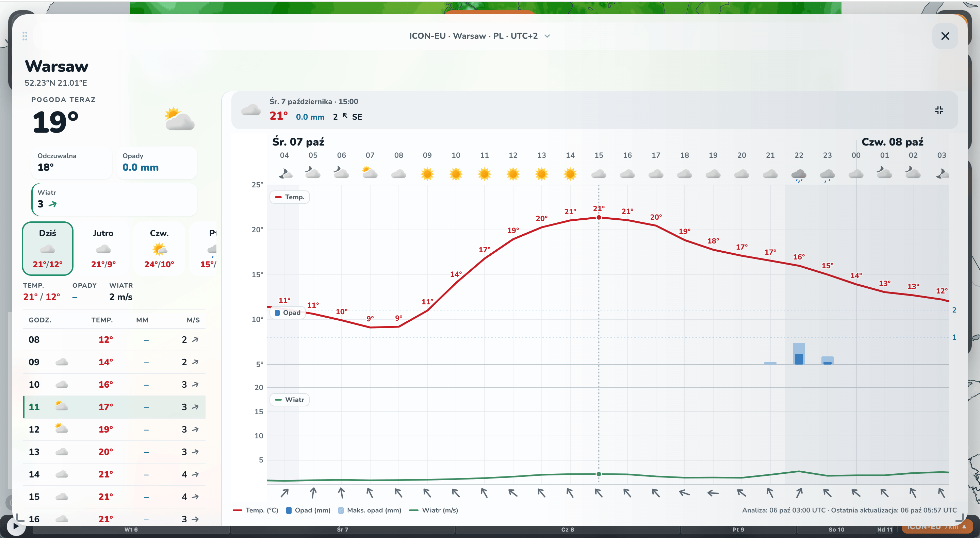Toggle the Wiatr series chip on chart

click(290, 400)
